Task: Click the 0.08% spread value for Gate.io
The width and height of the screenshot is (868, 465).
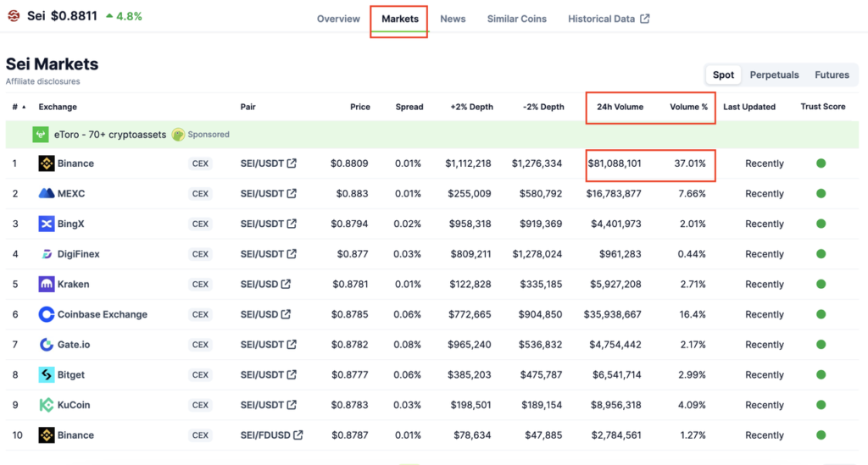Action: [x=408, y=345]
